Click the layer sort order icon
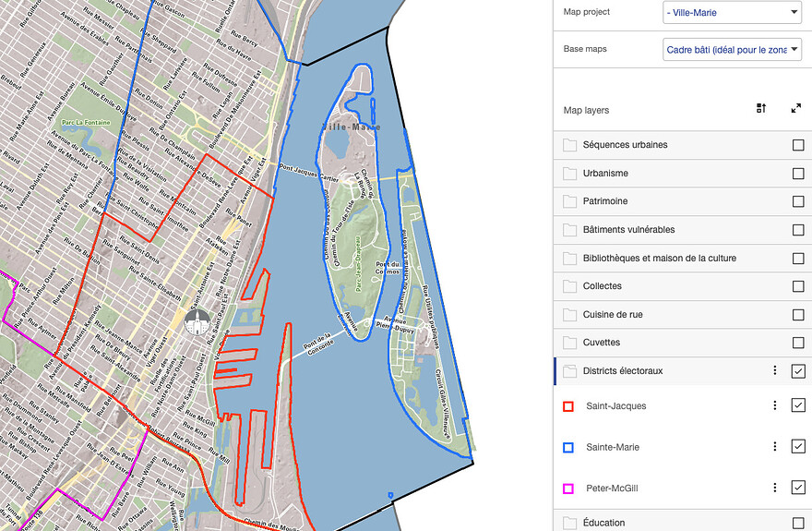 click(x=761, y=109)
